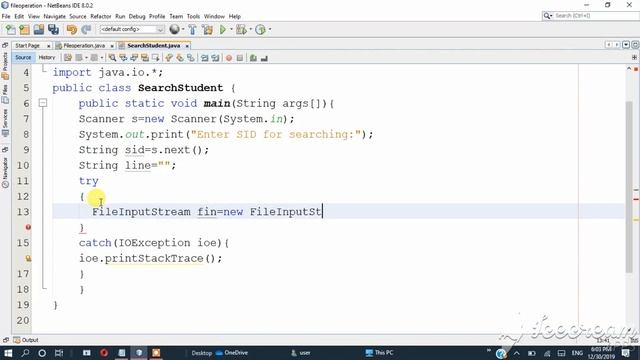Click the Last Edit icon in editor toolbar
The image size is (640, 360).
coord(68,58)
